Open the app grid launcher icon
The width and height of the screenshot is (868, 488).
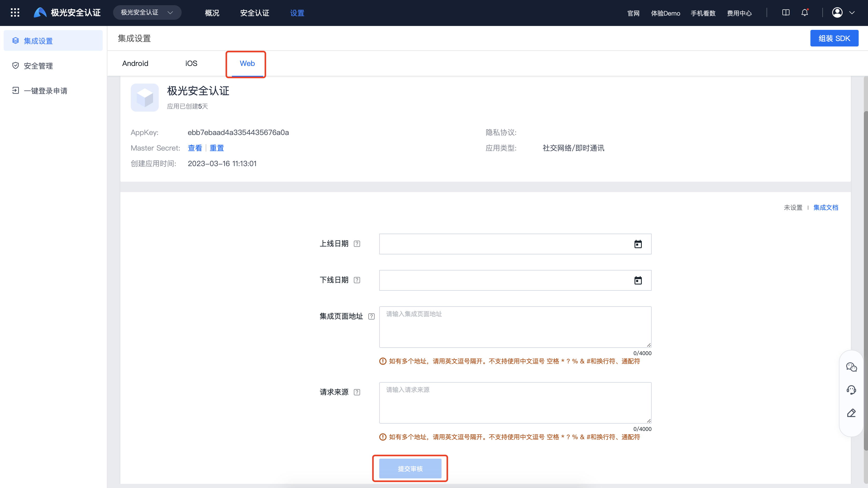point(15,13)
